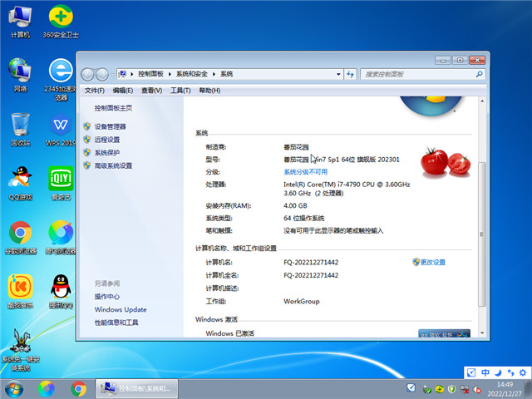Select the 网络 desktop icon
532x399 pixels.
coord(20,76)
